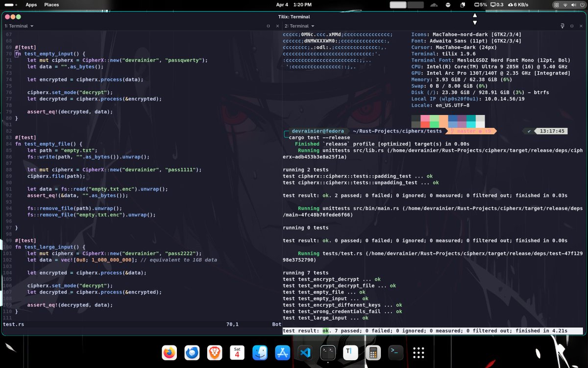Viewport: 588px width, 368px height.
Task: Switch to the first workspace thumbnail
Action: coord(398,5)
